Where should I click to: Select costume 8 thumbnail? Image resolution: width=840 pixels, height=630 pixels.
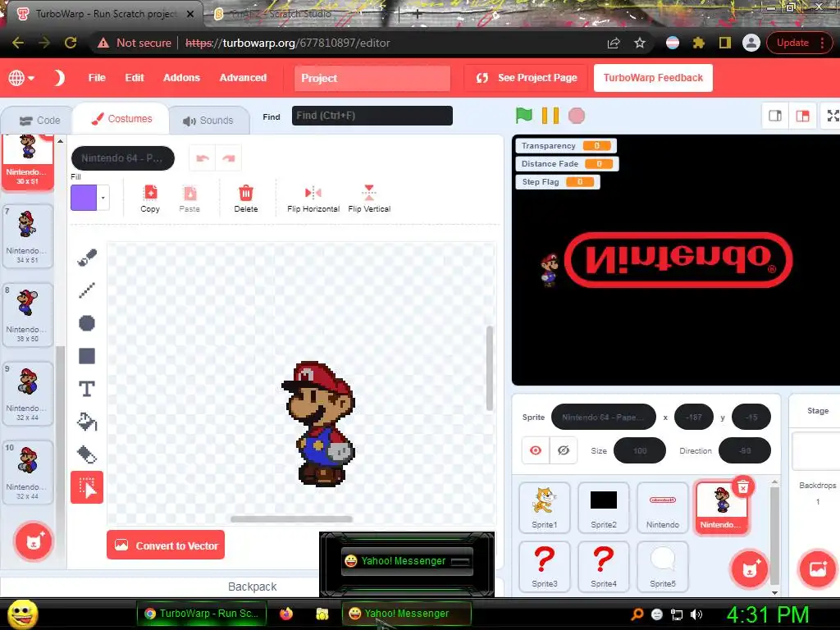coord(27,314)
